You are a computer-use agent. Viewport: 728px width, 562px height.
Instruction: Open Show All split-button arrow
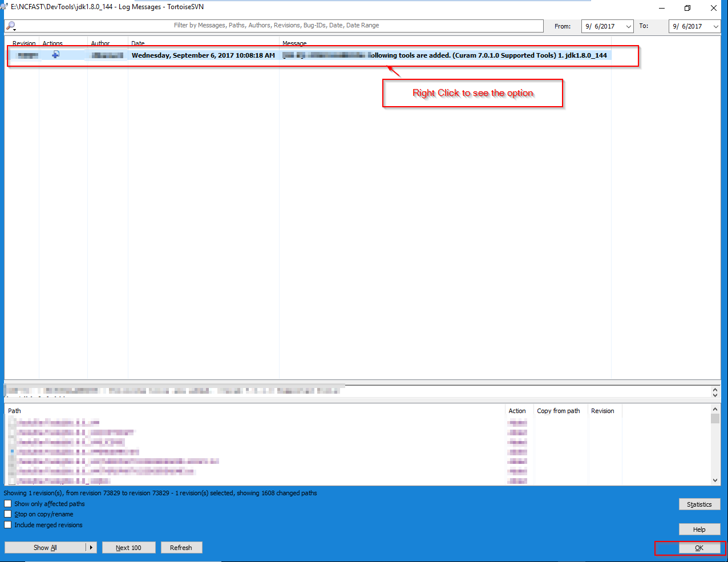click(91, 548)
